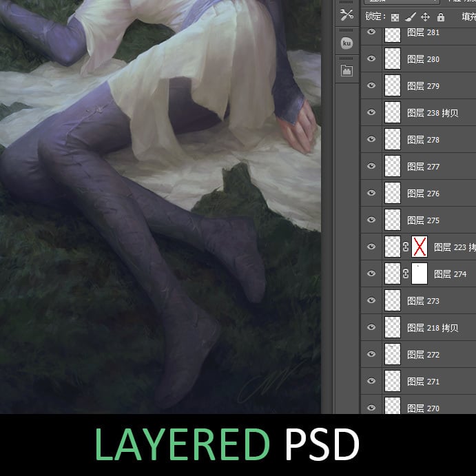Toggle the eye for 图层 238 拷贝

pos(371,112)
